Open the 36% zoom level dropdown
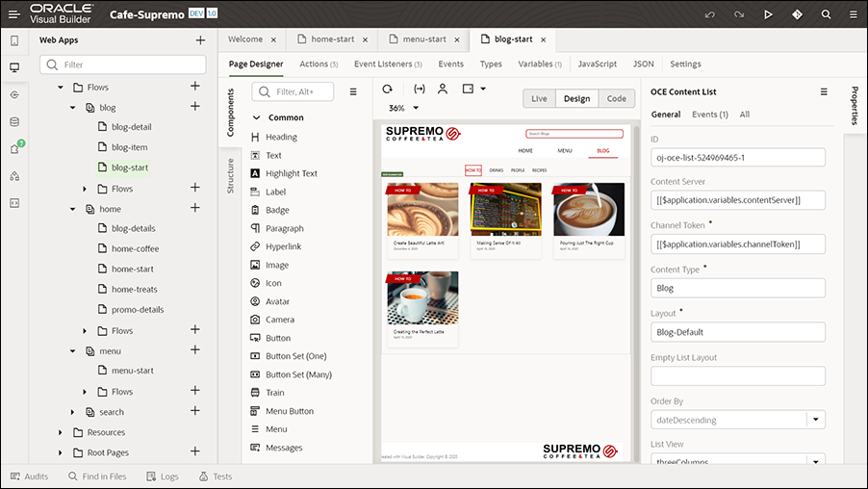 tap(416, 108)
